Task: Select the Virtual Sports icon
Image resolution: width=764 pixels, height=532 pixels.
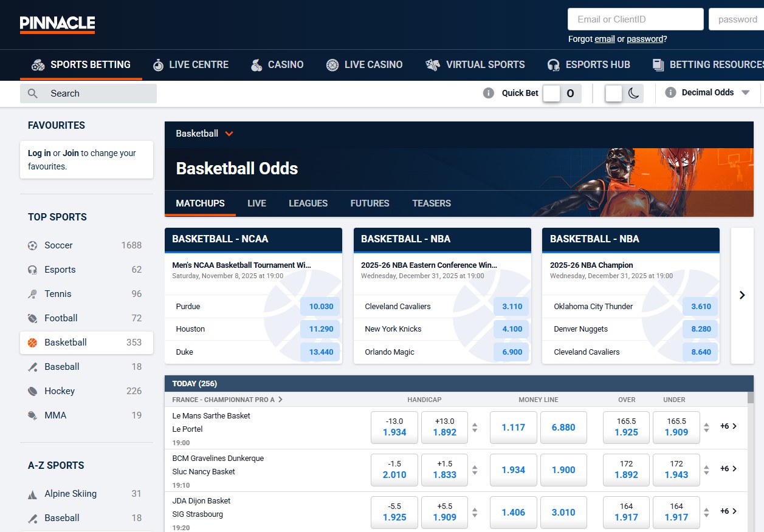Action: [x=433, y=64]
